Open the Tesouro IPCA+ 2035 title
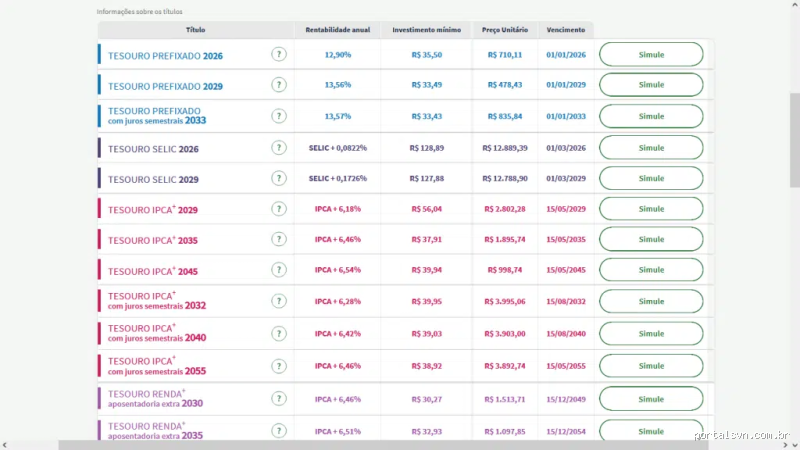The image size is (800, 450). point(153,240)
